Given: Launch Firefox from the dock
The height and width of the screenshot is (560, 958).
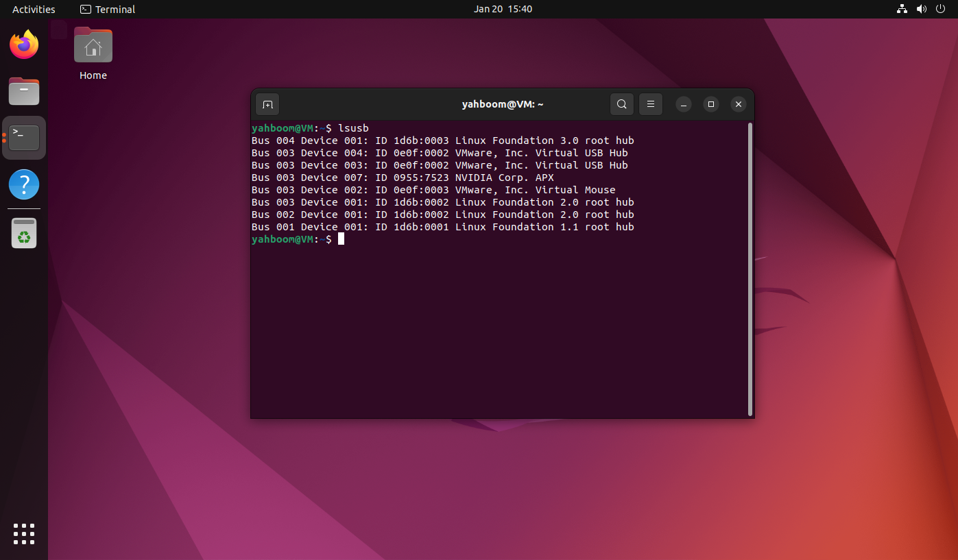Looking at the screenshot, I should [23, 44].
